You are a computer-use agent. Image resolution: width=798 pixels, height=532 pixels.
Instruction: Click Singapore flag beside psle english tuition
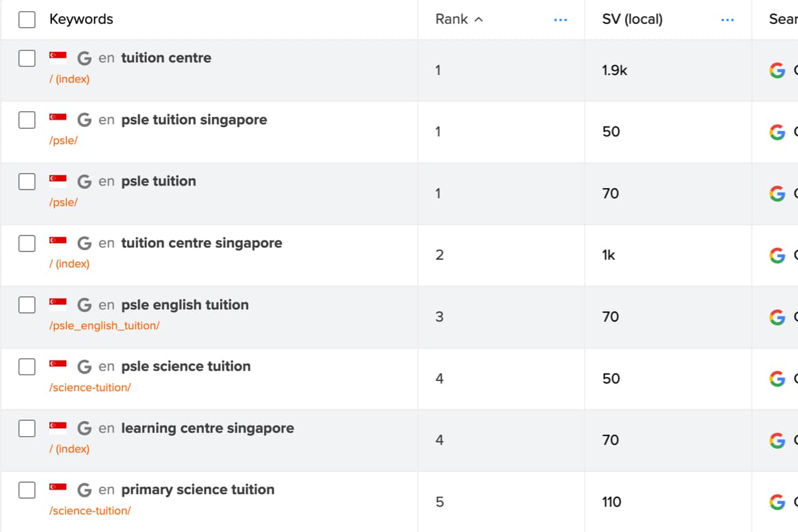coord(58,305)
